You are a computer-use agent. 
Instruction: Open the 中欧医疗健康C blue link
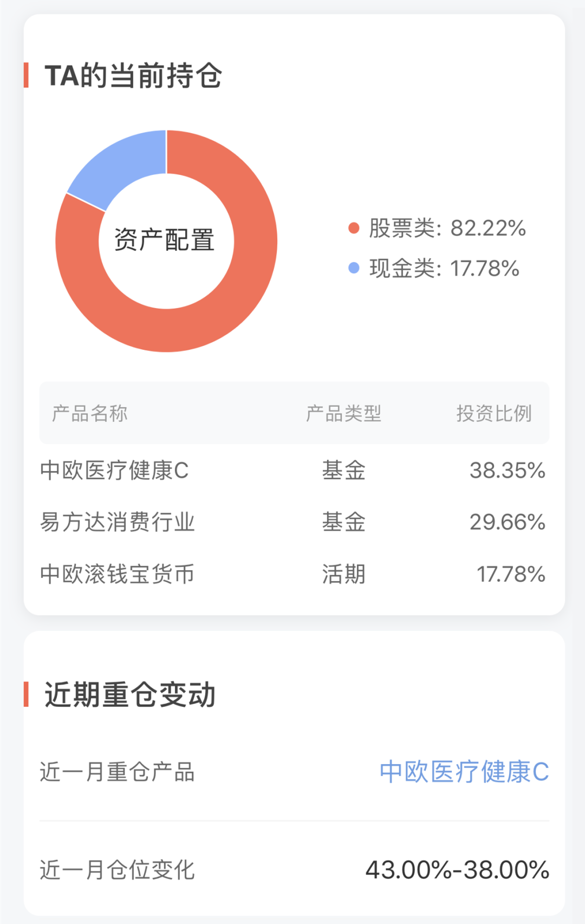tap(464, 772)
